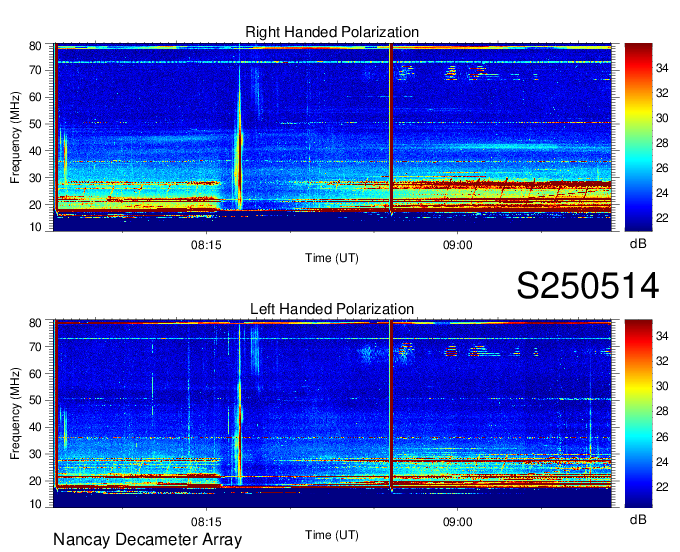Image resolution: width=680 pixels, height=552 pixels.
Task: Click the 30 dB tick on lower color bar
Action: coord(662,386)
